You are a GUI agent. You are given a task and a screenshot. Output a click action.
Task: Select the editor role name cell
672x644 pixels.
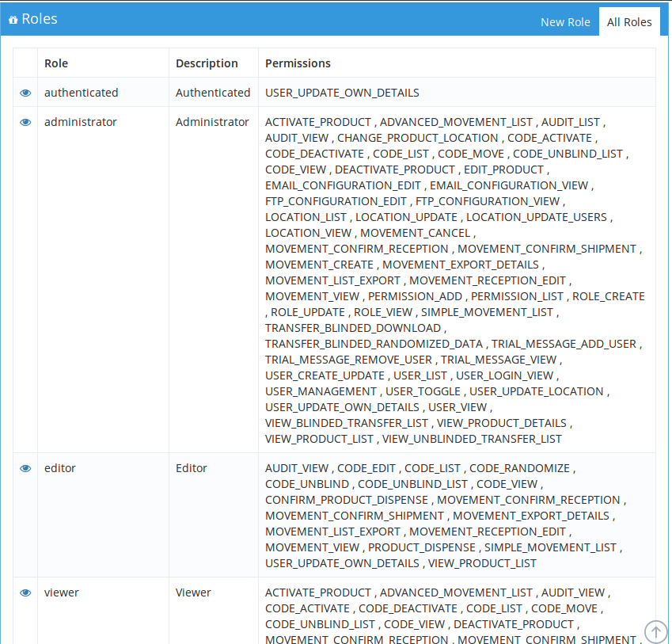pos(60,468)
